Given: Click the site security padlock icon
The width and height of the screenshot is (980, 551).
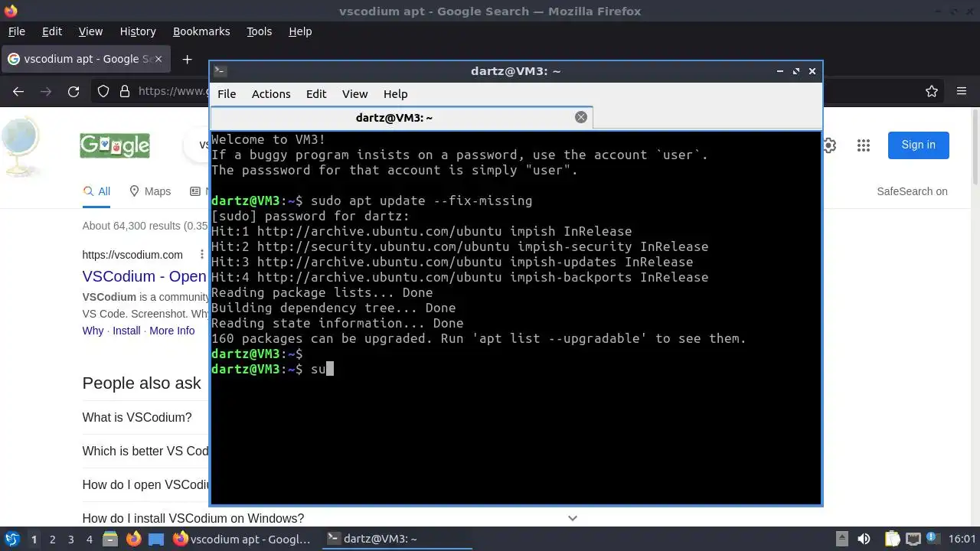Looking at the screenshot, I should coord(125,91).
